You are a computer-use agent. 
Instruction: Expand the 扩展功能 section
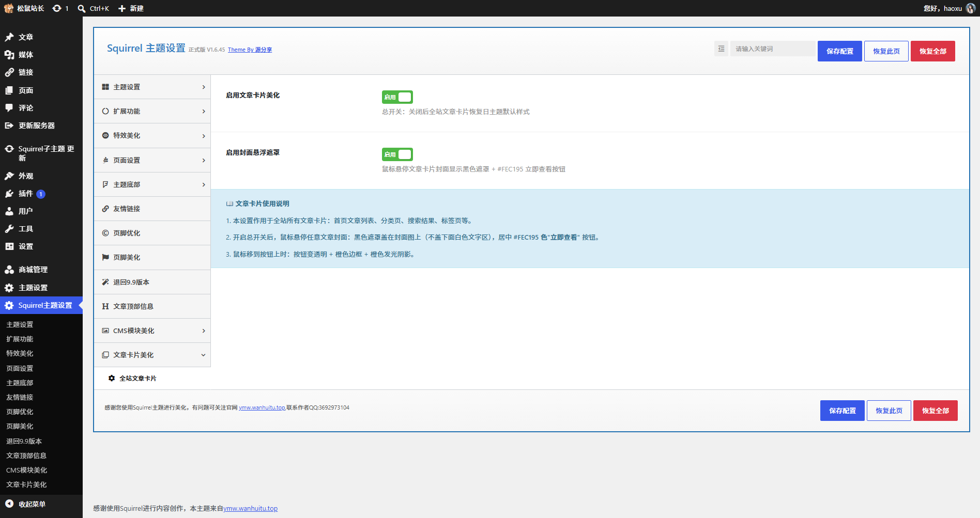point(152,112)
